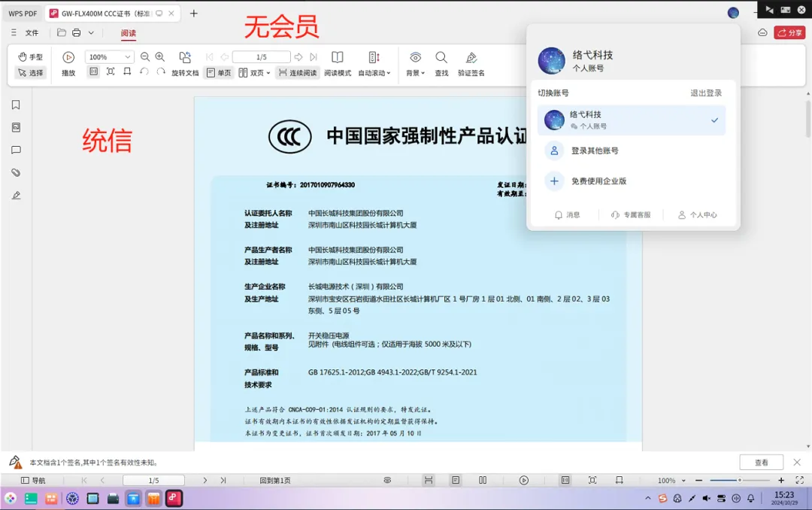Toggle single page icon in status bar

456,481
